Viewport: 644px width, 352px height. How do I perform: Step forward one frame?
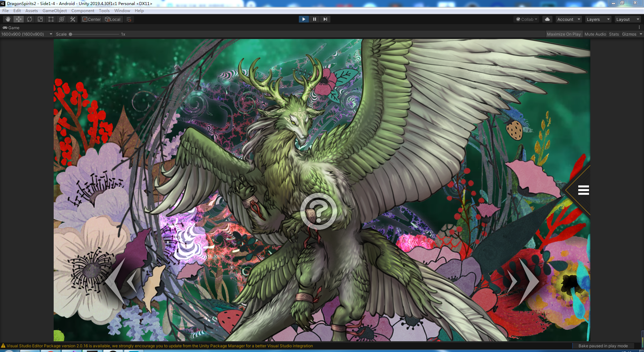point(325,19)
